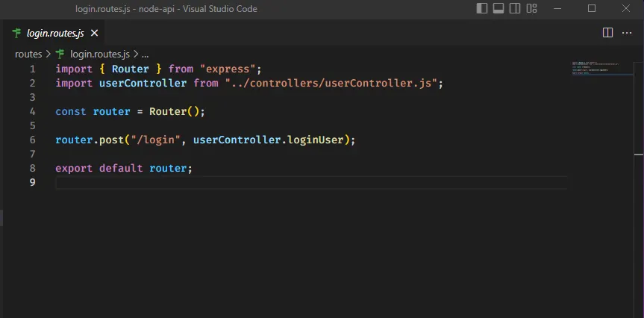Image resolution: width=644 pixels, height=318 pixels.
Task: Click loginUser on line 6
Action: click(x=316, y=140)
